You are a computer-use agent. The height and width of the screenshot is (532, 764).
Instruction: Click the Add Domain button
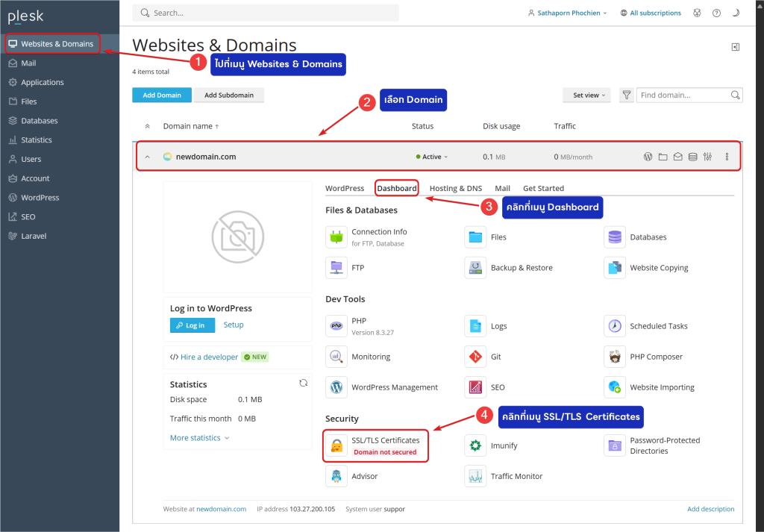point(162,95)
